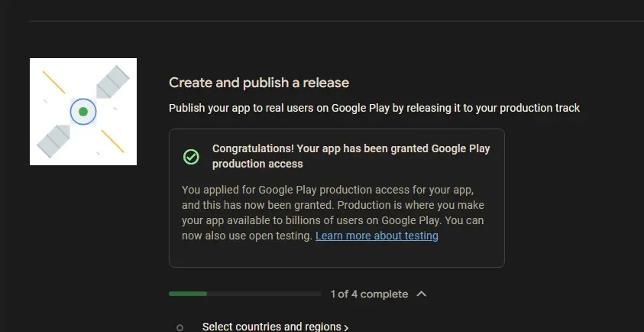Click the Create and publish a release heading

click(x=259, y=83)
